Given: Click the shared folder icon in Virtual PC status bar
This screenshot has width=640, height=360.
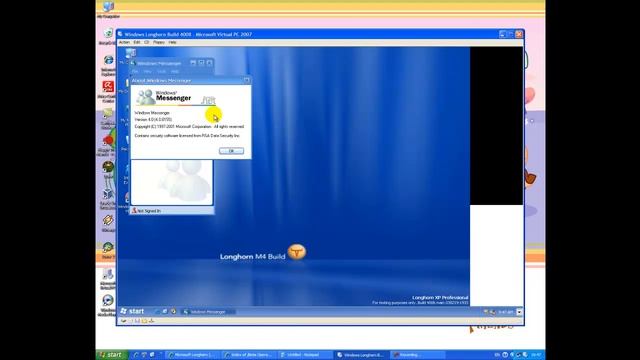Looking at the screenshot, I should click(144, 321).
